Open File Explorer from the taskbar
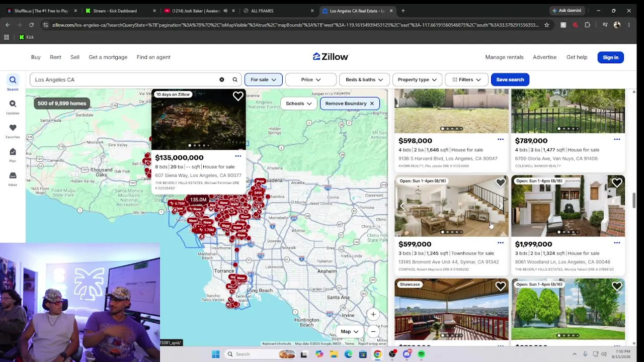The width and height of the screenshot is (644, 362). pyautogui.click(x=334, y=354)
